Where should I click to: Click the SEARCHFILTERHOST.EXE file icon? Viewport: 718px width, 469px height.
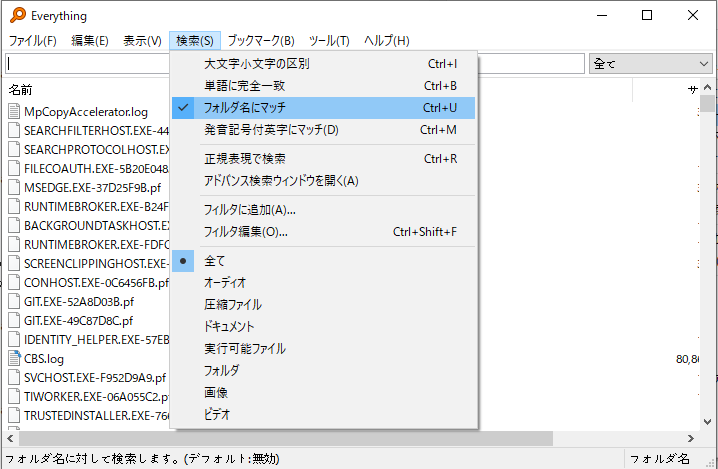pos(14,131)
